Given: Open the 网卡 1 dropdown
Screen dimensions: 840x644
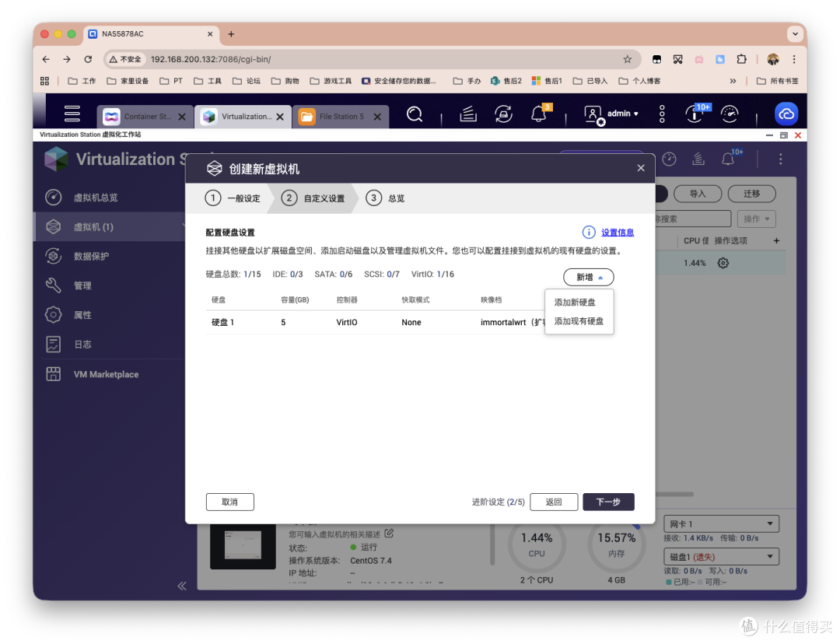Looking at the screenshot, I should (721, 524).
